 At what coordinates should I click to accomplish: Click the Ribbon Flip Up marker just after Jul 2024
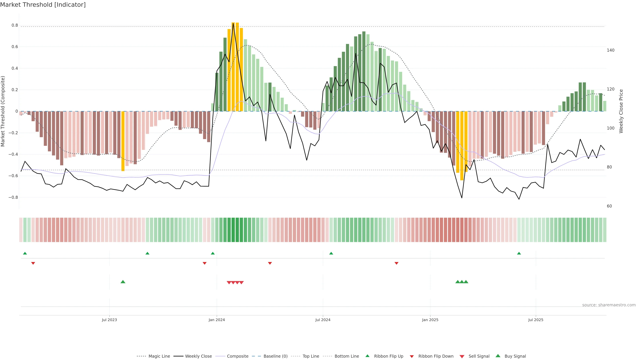pyautogui.click(x=331, y=253)
